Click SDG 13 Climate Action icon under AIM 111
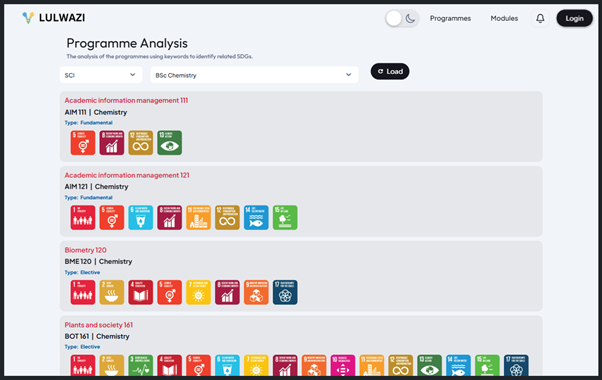602x380 pixels. [x=169, y=143]
